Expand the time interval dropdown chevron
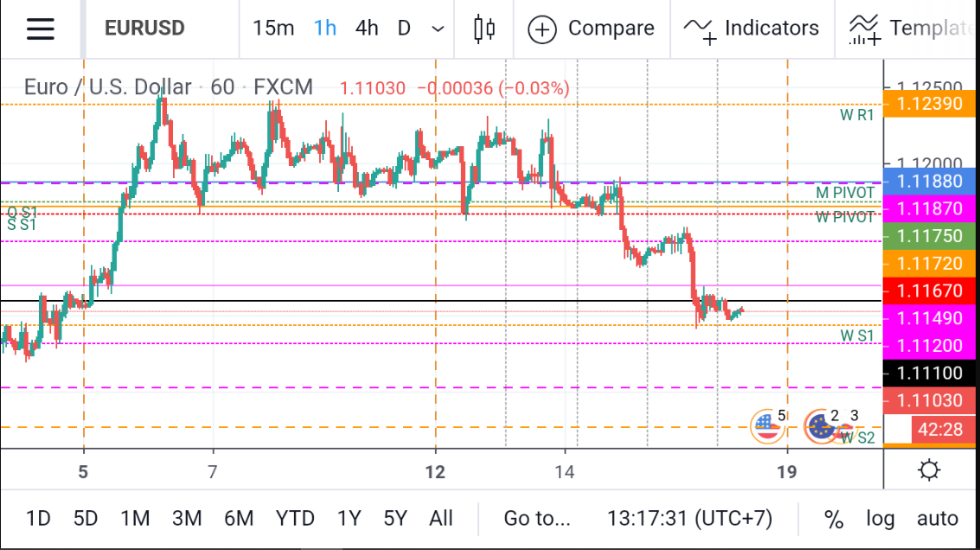Screen dimensions: 980x550 click(x=438, y=29)
